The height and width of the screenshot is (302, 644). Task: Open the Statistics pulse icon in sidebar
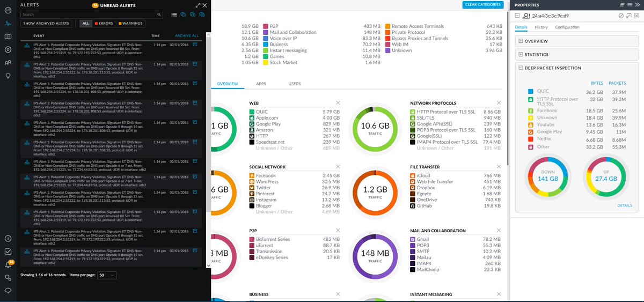tap(8, 24)
